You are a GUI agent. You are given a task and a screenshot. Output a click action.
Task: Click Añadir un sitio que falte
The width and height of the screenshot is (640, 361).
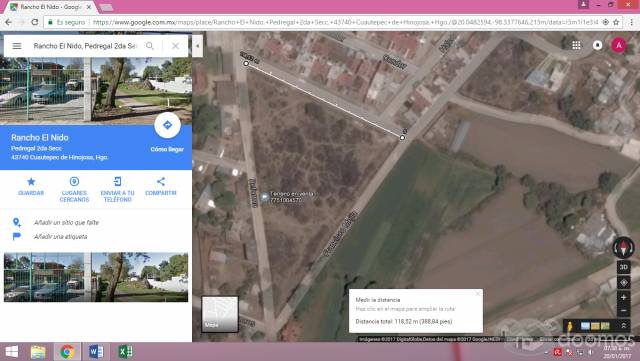click(x=66, y=223)
